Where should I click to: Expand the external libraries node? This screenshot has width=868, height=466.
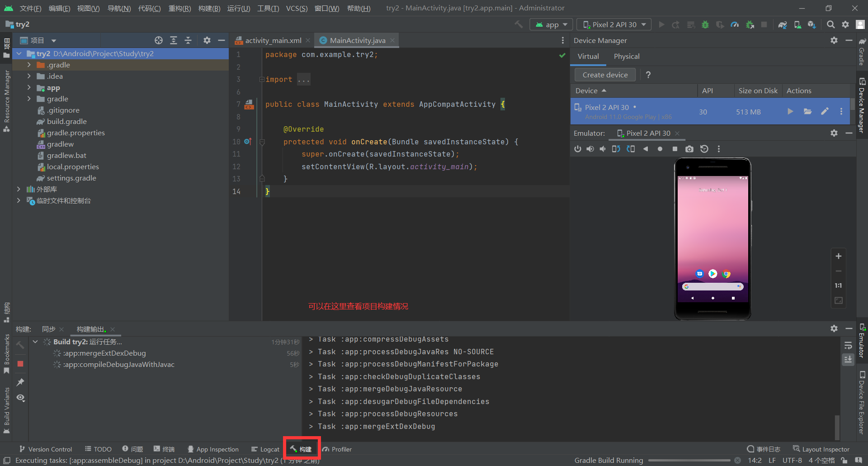pyautogui.click(x=19, y=189)
